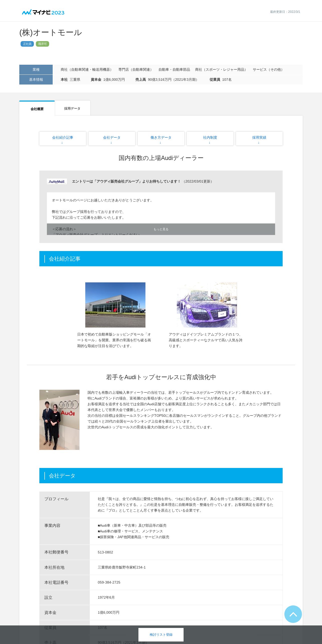Click the phone number 059-384-2725
Viewport: 322px width, 644px height.
click(109, 582)
